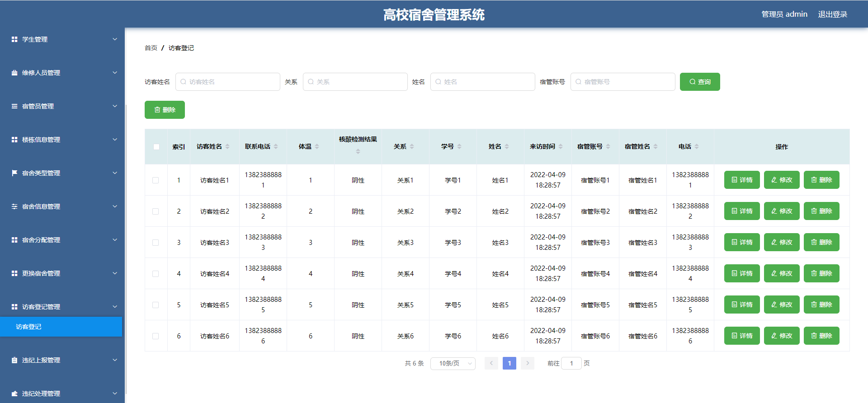
Task: Expand 维修人员管理 menu chevron
Action: (x=115, y=73)
